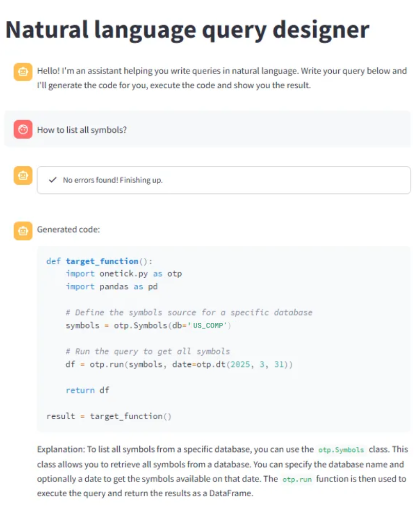
Task: Click the checkmark icon in the status box
Action: coord(52,180)
